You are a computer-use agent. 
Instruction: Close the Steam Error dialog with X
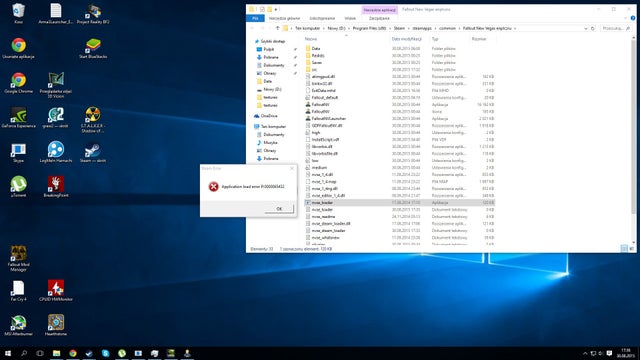292,168
